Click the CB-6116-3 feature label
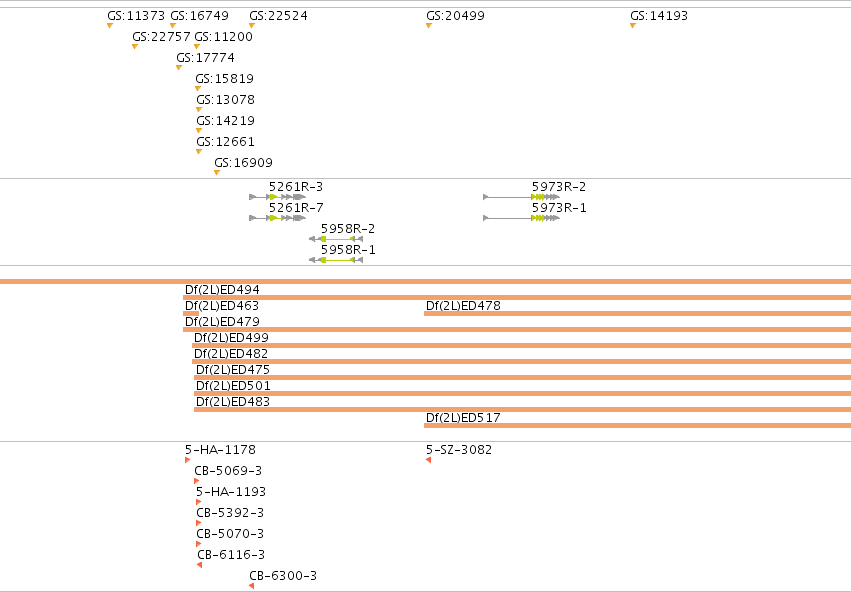The height and width of the screenshot is (592, 851). point(231,555)
